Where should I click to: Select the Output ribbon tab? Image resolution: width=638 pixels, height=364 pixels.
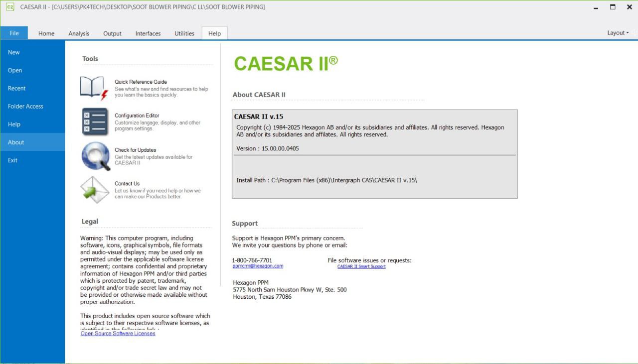tap(112, 33)
